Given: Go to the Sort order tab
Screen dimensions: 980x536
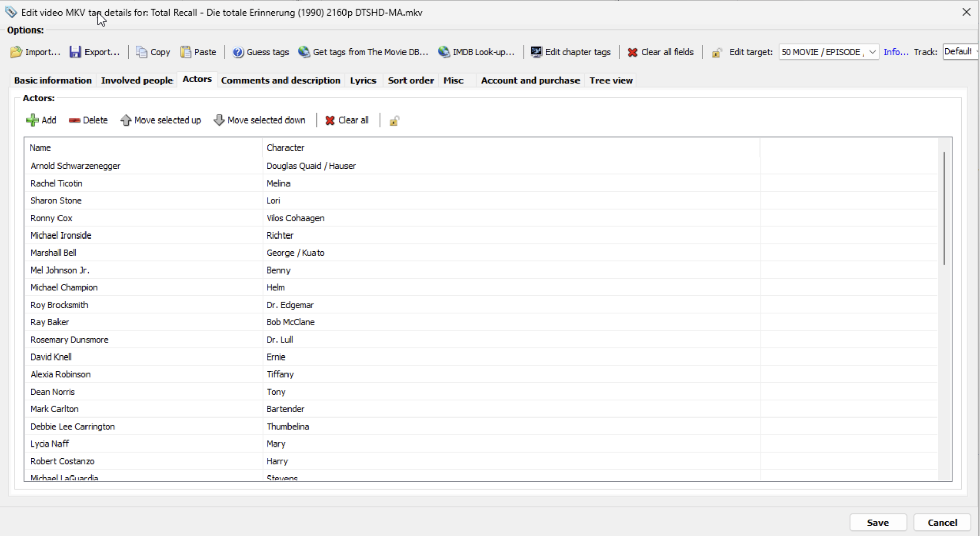Looking at the screenshot, I should pos(411,80).
